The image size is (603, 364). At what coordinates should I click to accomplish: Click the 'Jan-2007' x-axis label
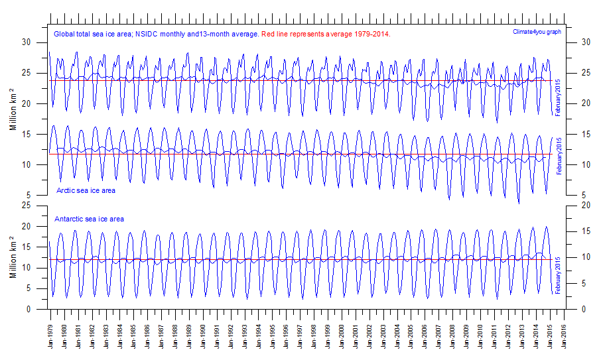click(438, 337)
